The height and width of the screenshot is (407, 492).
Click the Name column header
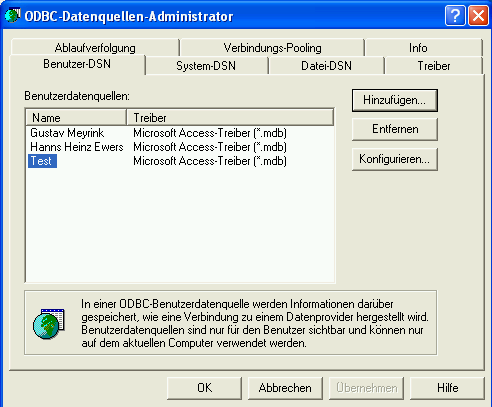pos(76,118)
